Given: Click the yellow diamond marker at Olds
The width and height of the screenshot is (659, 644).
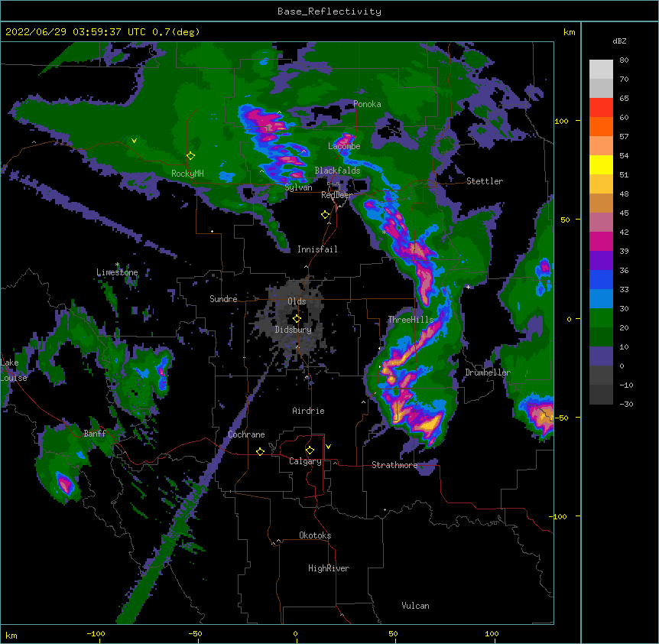Looking at the screenshot, I should [297, 319].
